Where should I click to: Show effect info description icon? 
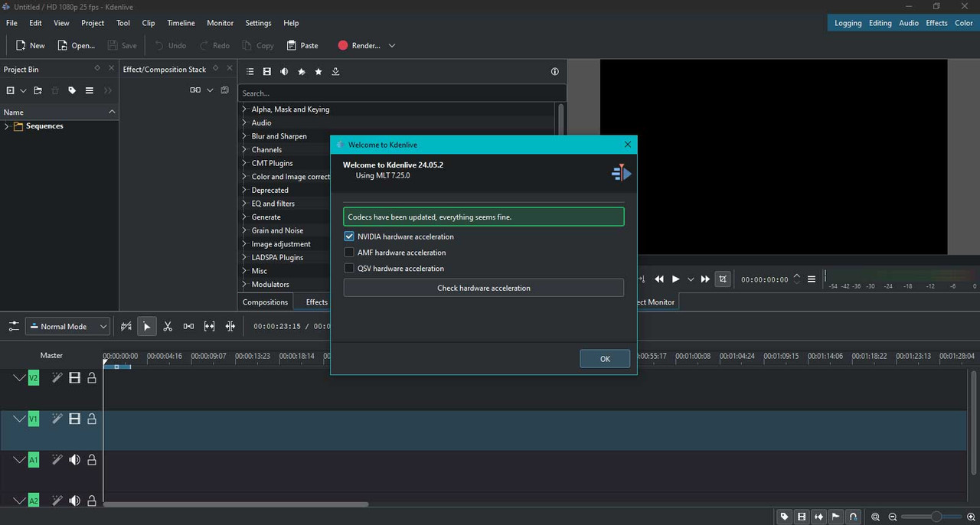click(555, 71)
